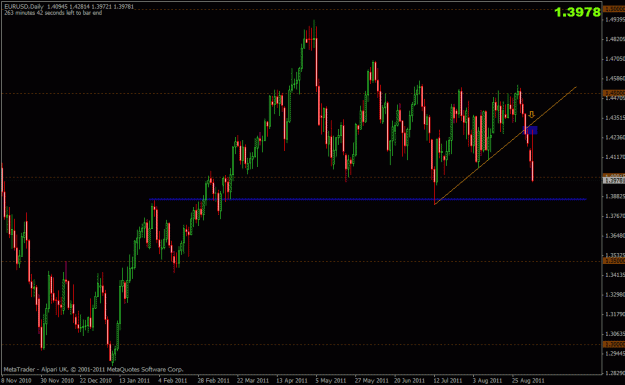The width and height of the screenshot is (625, 385).
Task: Click the 30 Nov 2010 date label
Action: pos(57,380)
